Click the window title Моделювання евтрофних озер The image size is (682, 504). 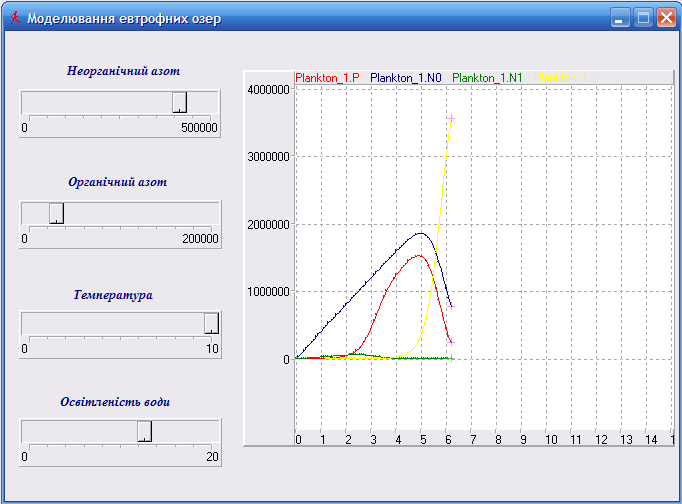click(124, 19)
